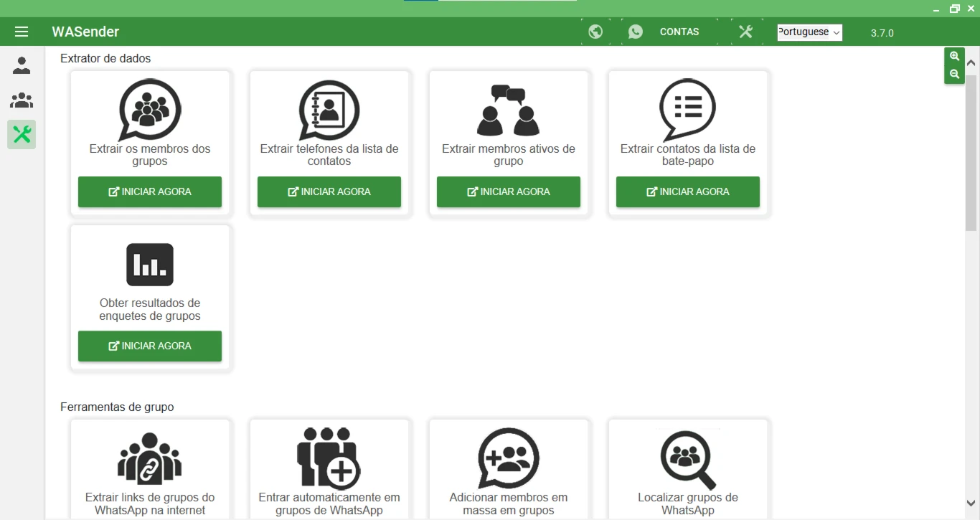Click the WhatsApp logo icon
The image size is (980, 520).
636,32
